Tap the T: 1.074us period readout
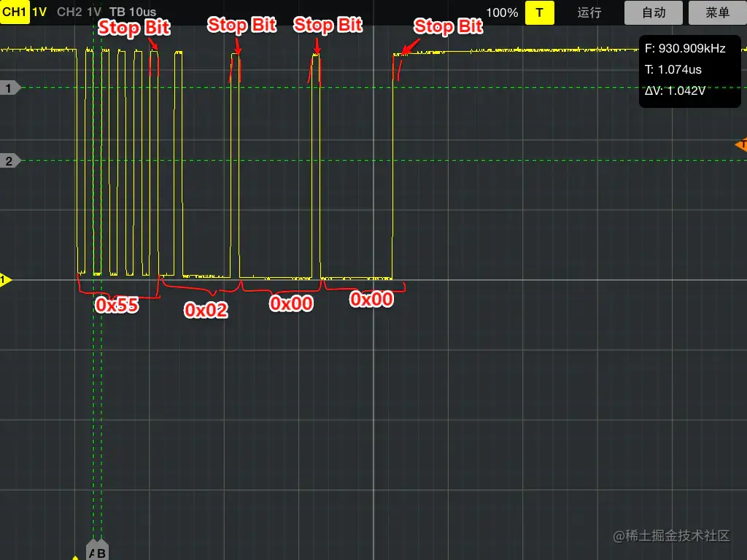The image size is (747, 560). click(x=673, y=69)
